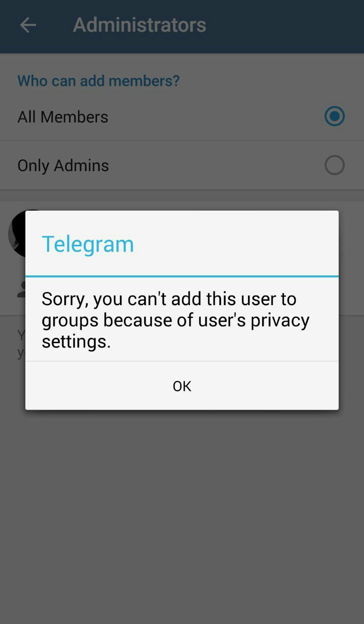This screenshot has width=364, height=624.
Task: Click the "Who can add members?" heading
Action: click(x=98, y=80)
